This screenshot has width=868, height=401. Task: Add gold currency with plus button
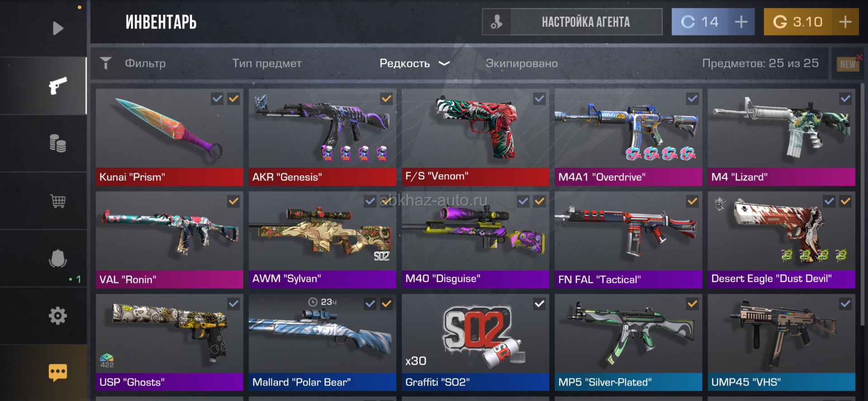click(x=845, y=22)
